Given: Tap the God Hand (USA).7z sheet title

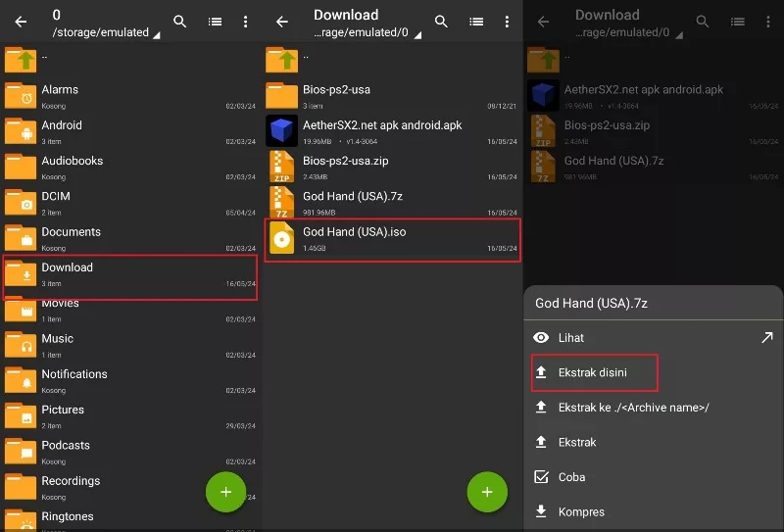Looking at the screenshot, I should (592, 303).
